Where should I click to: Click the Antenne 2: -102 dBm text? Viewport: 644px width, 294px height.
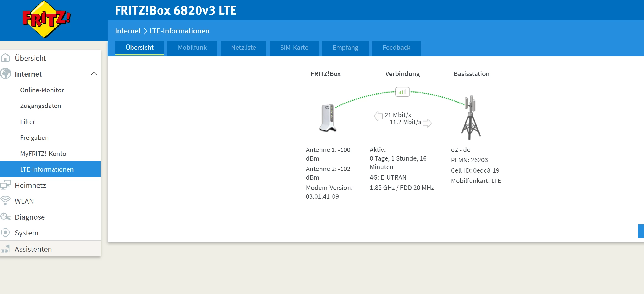[328, 173]
